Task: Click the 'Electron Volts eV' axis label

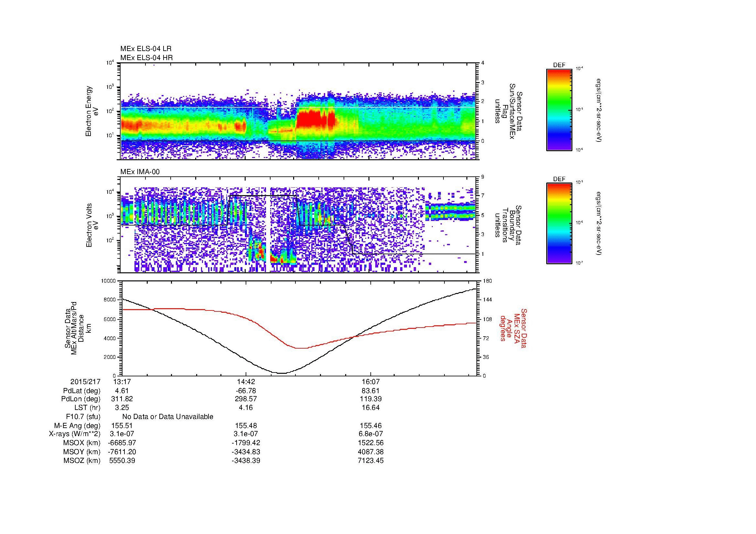Action: (92, 225)
